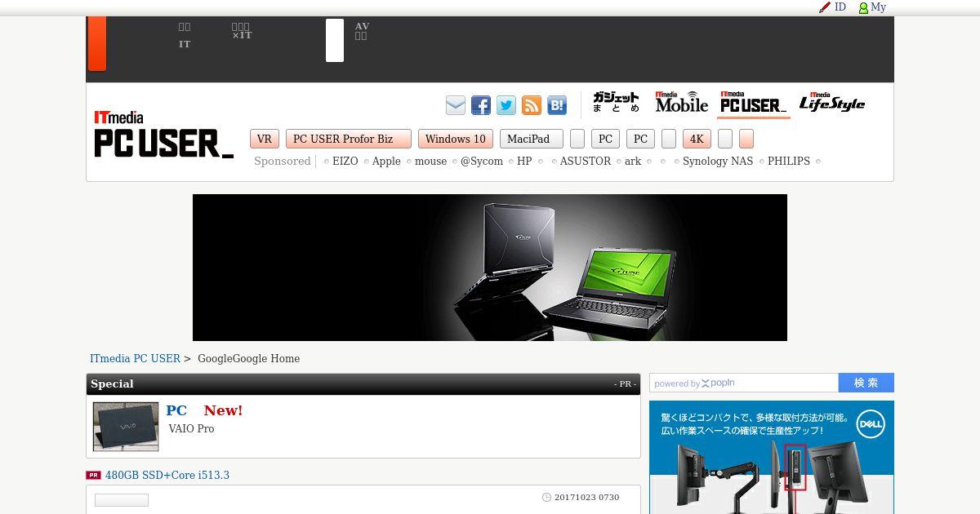Click the blue search submit button
Viewport: 980px width, 514px height.
tap(866, 383)
